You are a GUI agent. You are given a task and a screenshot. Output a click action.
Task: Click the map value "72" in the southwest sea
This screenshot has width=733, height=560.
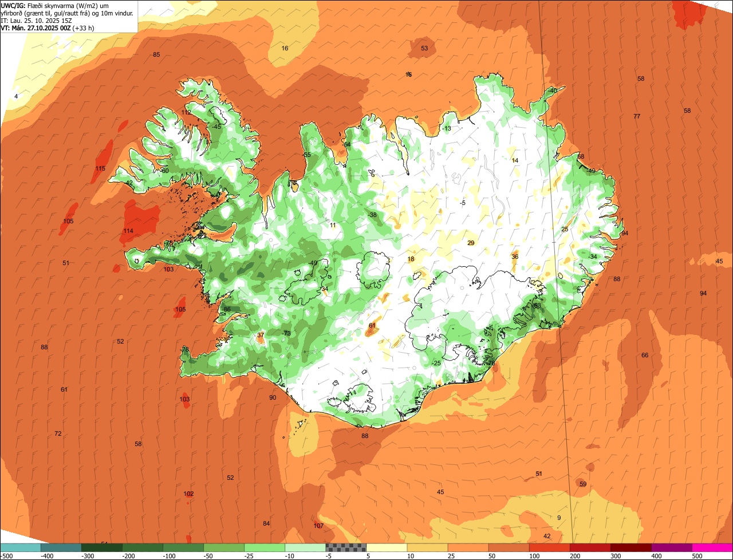click(58, 433)
